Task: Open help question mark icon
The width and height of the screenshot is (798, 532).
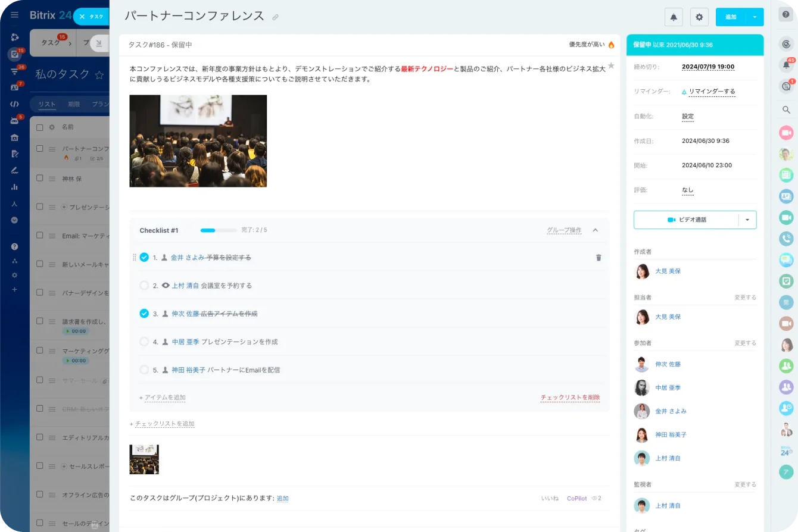Action: 786,15
